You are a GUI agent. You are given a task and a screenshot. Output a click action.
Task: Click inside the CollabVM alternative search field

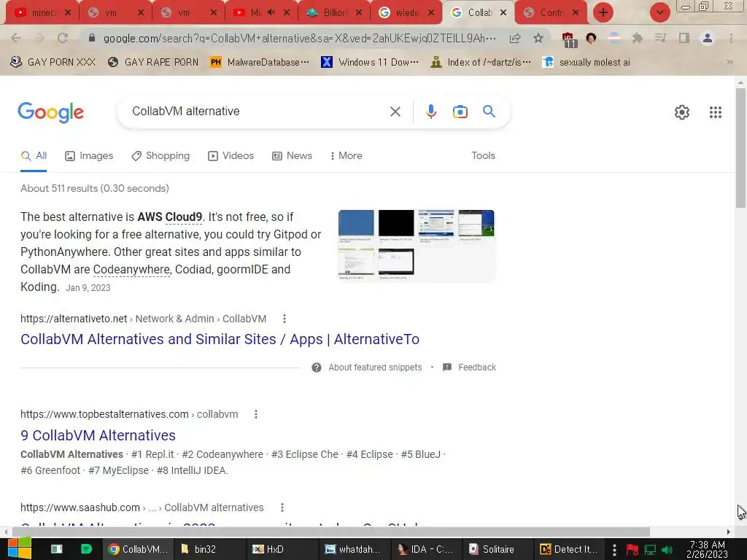(258, 112)
